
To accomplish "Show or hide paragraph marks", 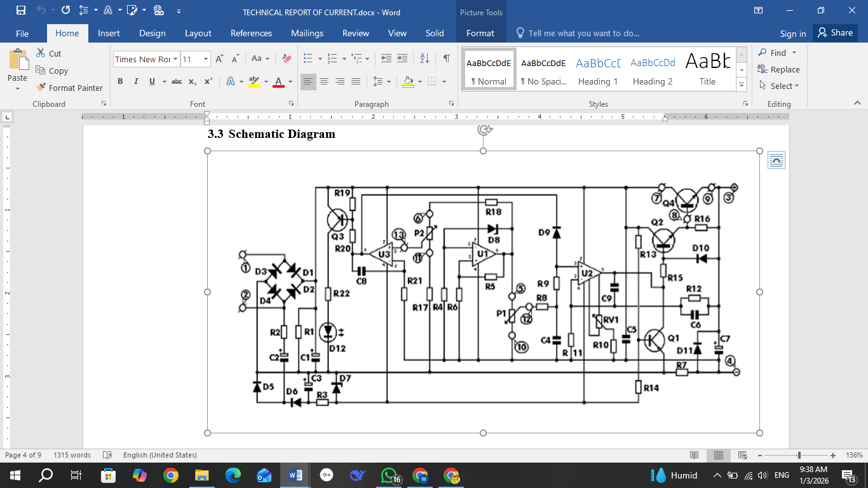I will pyautogui.click(x=447, y=58).
